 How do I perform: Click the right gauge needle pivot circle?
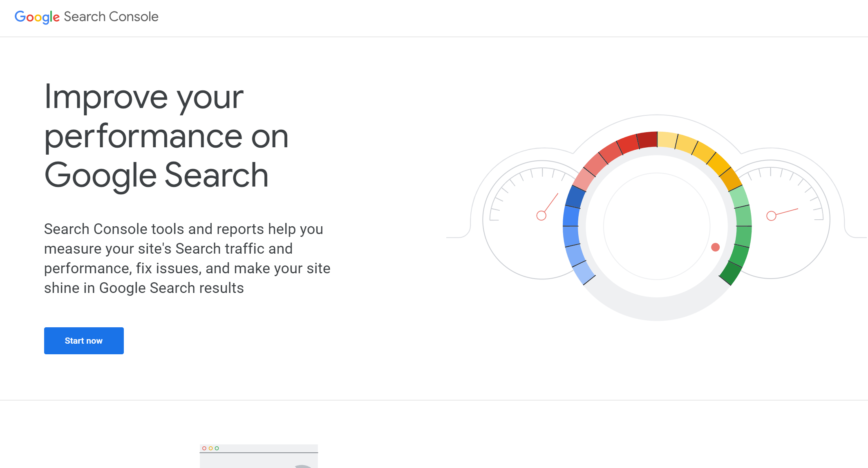771,216
